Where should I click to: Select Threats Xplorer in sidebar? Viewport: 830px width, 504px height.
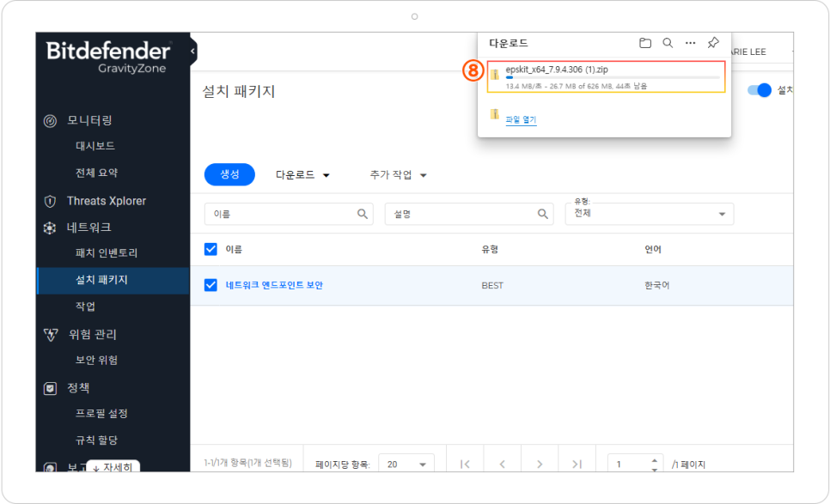click(x=107, y=201)
